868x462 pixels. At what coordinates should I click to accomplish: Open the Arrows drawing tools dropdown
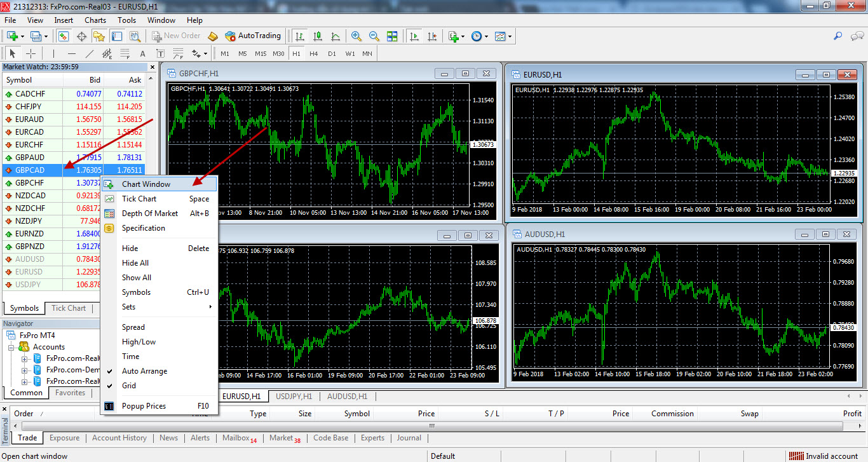[199, 53]
